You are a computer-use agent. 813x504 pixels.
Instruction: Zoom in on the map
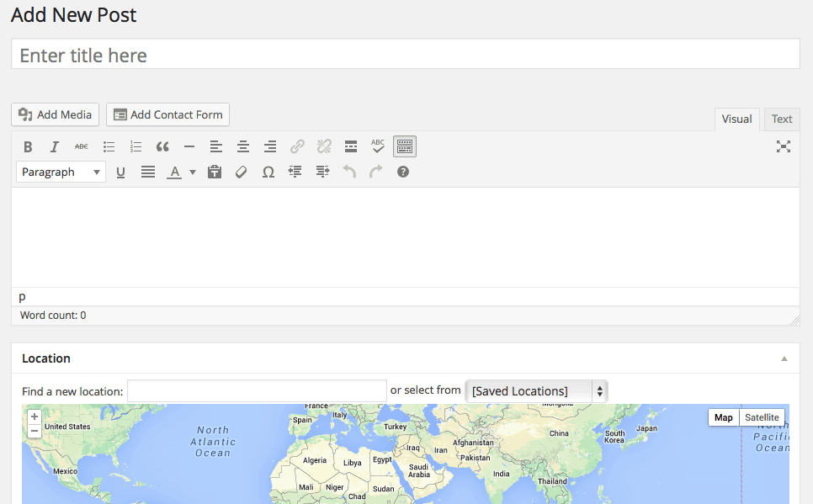(35, 416)
